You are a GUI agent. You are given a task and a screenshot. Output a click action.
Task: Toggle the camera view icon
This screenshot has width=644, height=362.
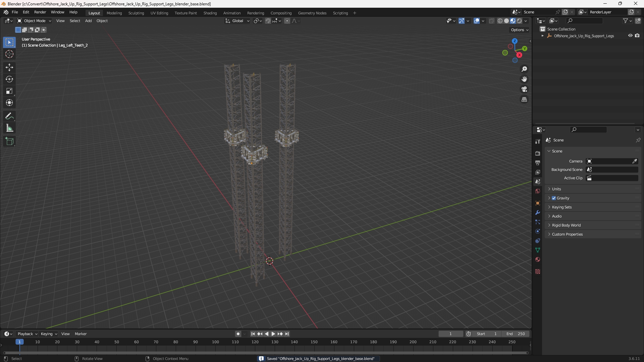[524, 89]
